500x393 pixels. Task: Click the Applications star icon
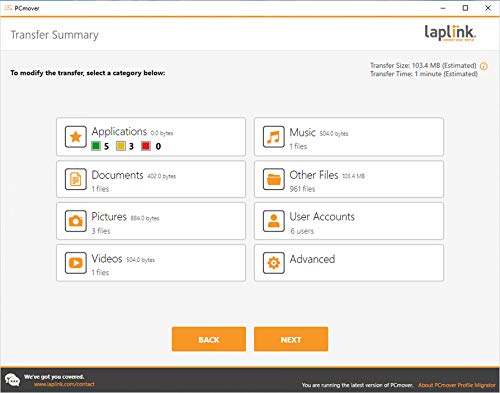(76, 137)
